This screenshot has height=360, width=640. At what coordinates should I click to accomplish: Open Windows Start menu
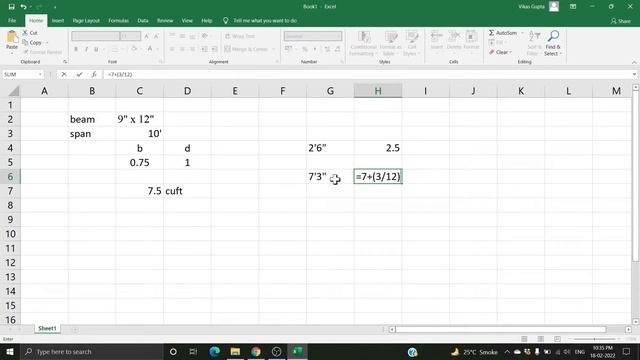click(x=10, y=351)
